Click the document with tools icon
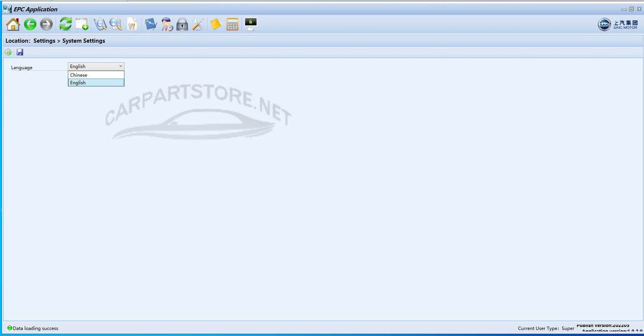Viewport: 644px width, 336px height. pyautogui.click(x=132, y=24)
